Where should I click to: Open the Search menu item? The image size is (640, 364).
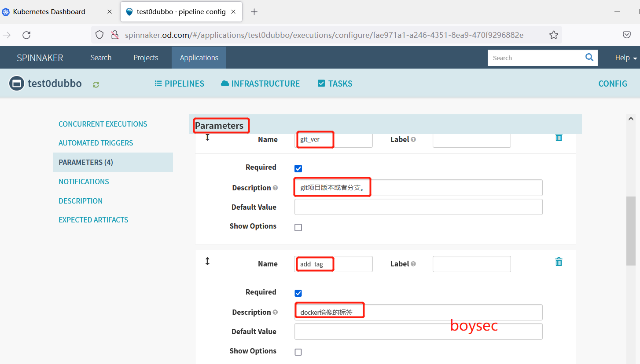(x=101, y=58)
